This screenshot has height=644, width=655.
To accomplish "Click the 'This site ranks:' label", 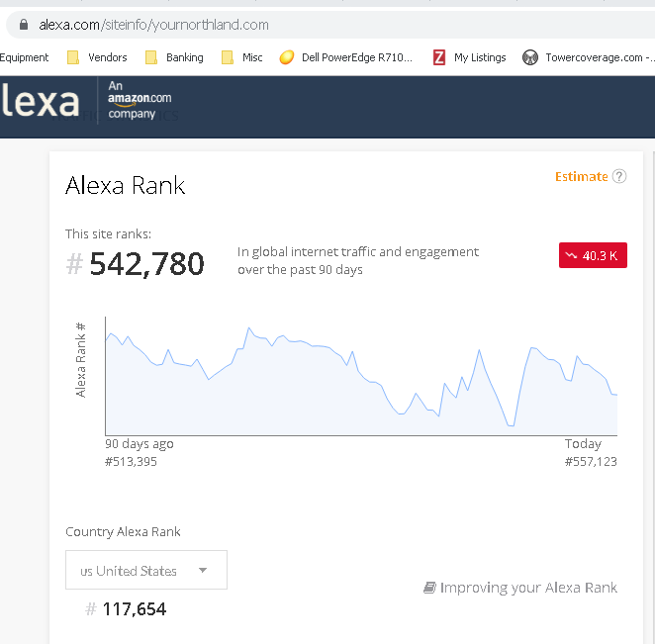I will (x=108, y=233).
